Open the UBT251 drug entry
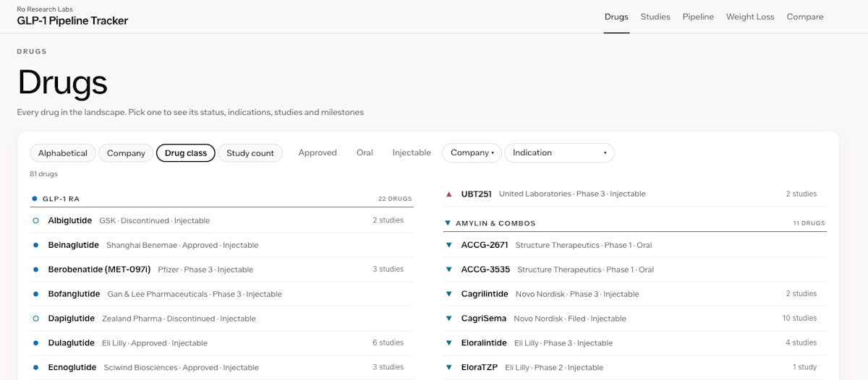The image size is (868, 380). [x=635, y=194]
